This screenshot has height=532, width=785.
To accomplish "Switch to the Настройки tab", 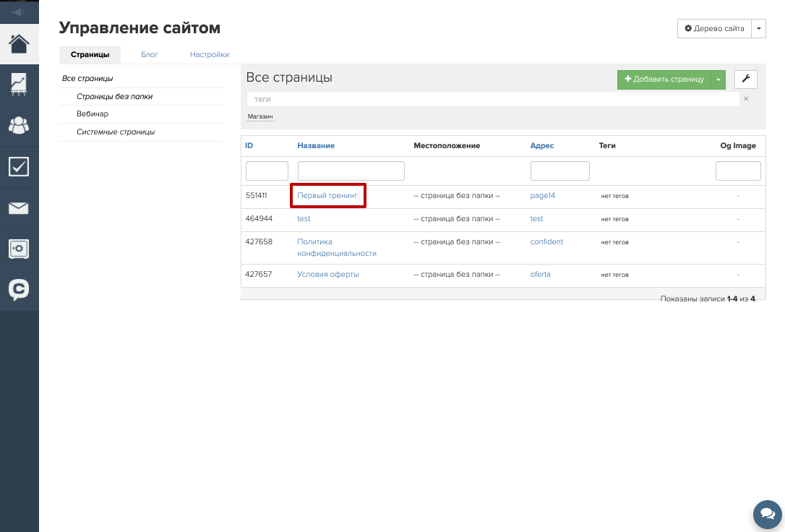I will point(209,54).
